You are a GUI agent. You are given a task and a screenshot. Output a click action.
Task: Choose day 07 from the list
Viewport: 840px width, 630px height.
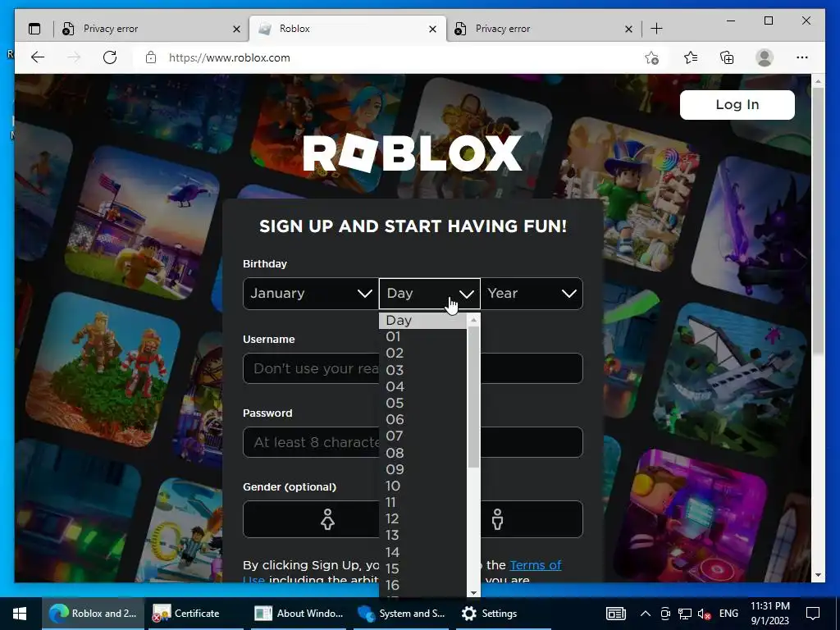(x=423, y=436)
